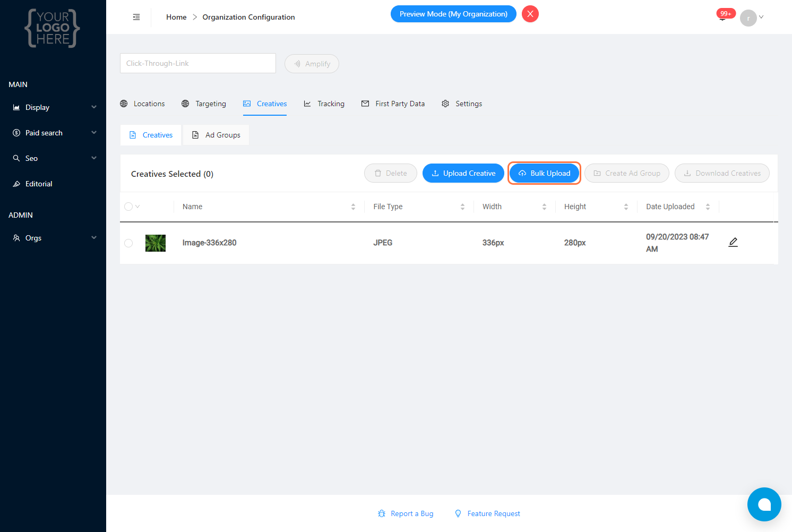Open the chat support bubble

coord(764,504)
